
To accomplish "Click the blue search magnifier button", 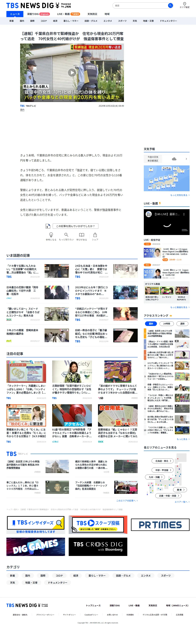I will point(170,5).
